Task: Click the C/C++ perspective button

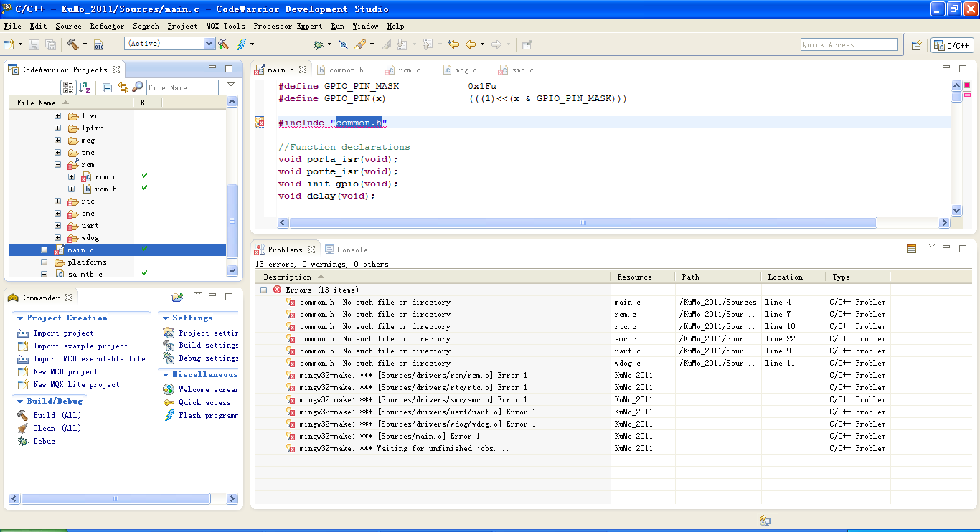Action: 952,45
